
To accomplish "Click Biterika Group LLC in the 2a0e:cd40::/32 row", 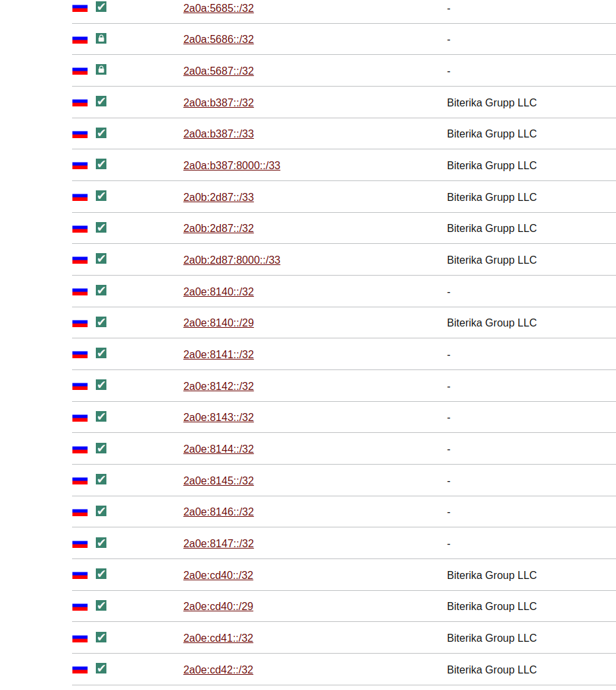I will [x=491, y=575].
